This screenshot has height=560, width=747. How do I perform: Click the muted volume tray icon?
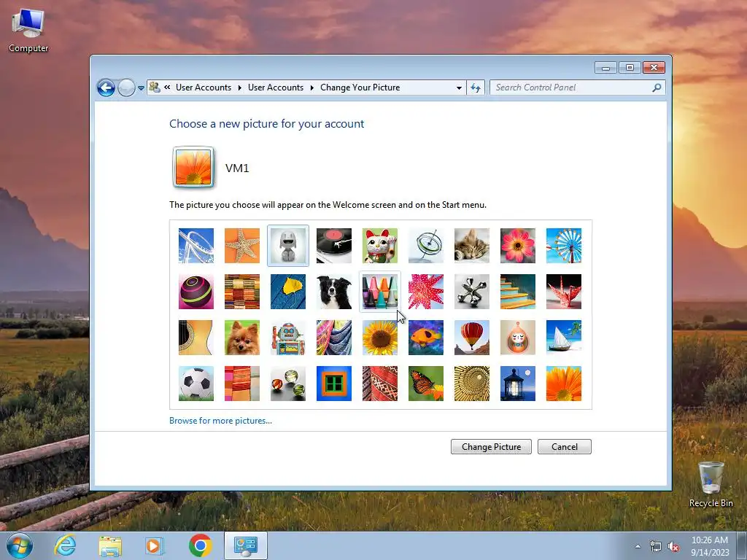pos(673,547)
